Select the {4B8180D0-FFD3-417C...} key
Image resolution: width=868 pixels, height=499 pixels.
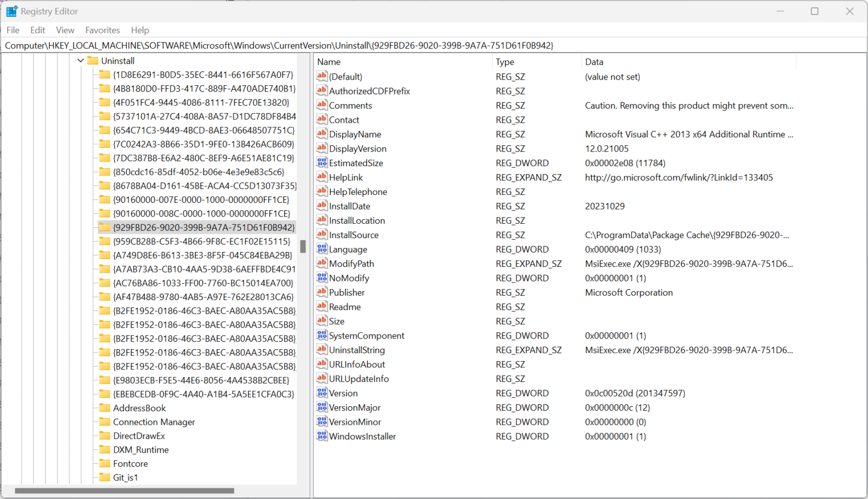pos(204,88)
